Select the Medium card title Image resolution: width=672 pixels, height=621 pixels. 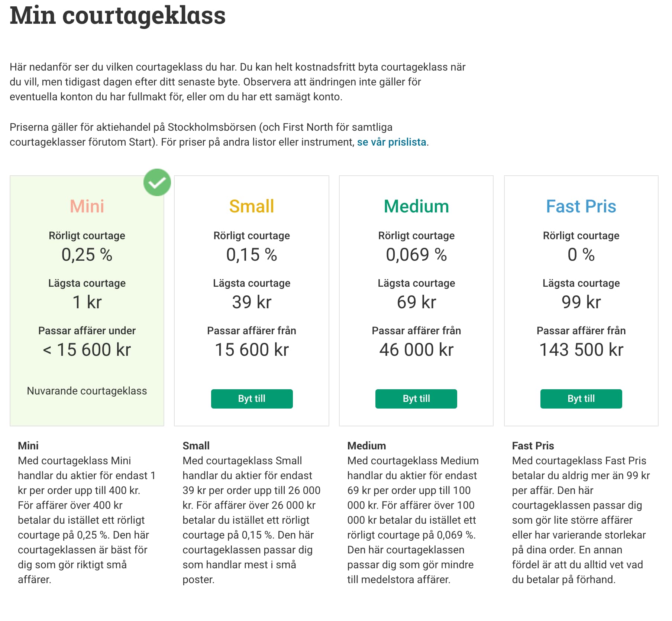click(x=416, y=206)
